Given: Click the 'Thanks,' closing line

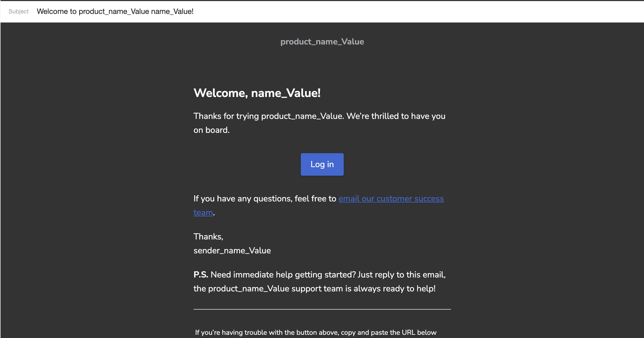Looking at the screenshot, I should (208, 237).
